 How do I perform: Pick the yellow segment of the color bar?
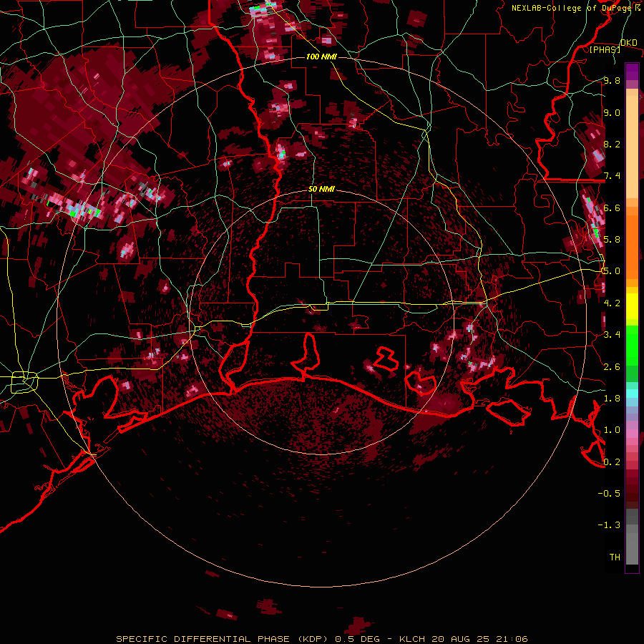(x=632, y=306)
